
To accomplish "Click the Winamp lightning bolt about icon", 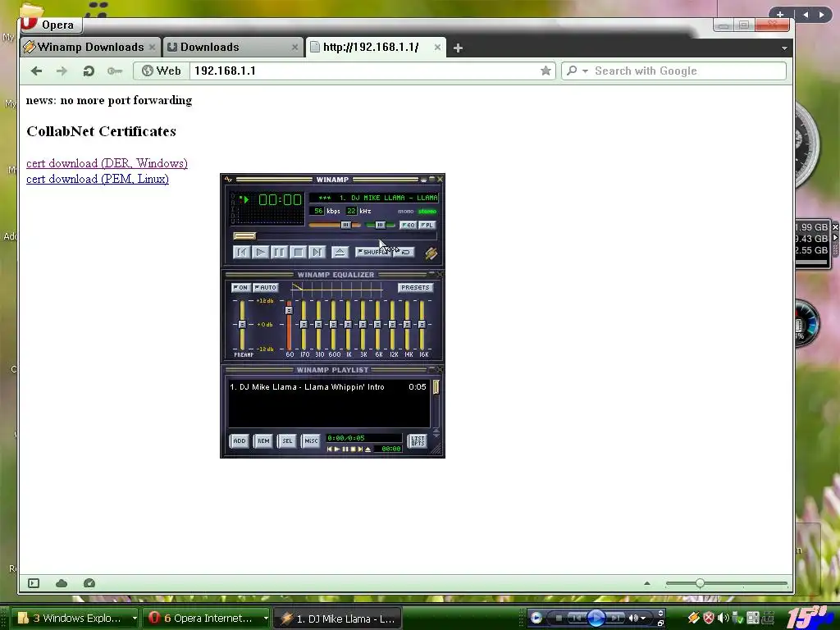I will 431,253.
